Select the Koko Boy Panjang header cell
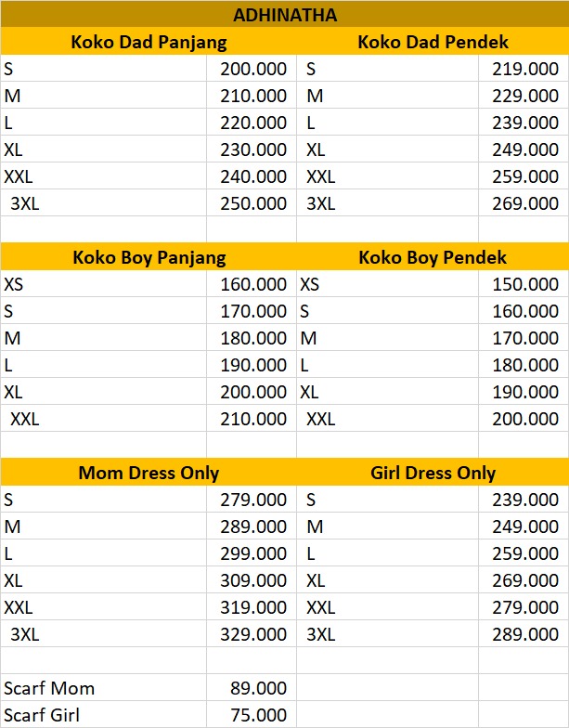This screenshot has height=728, width=569. coord(149,256)
